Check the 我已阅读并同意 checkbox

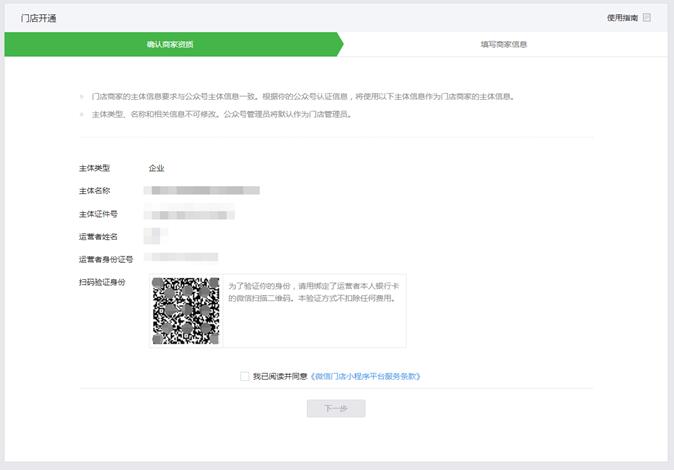pos(245,376)
